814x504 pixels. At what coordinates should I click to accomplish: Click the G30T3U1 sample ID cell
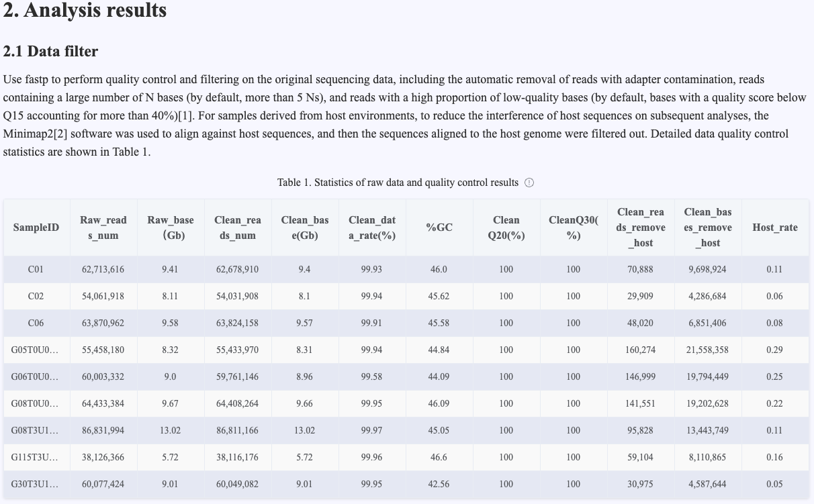(35, 484)
